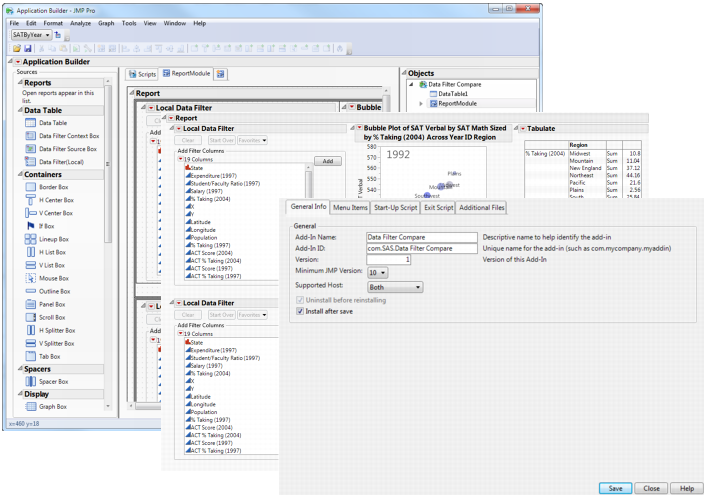Enable the Install after save checkbox
706x496 pixels.
pos(300,311)
